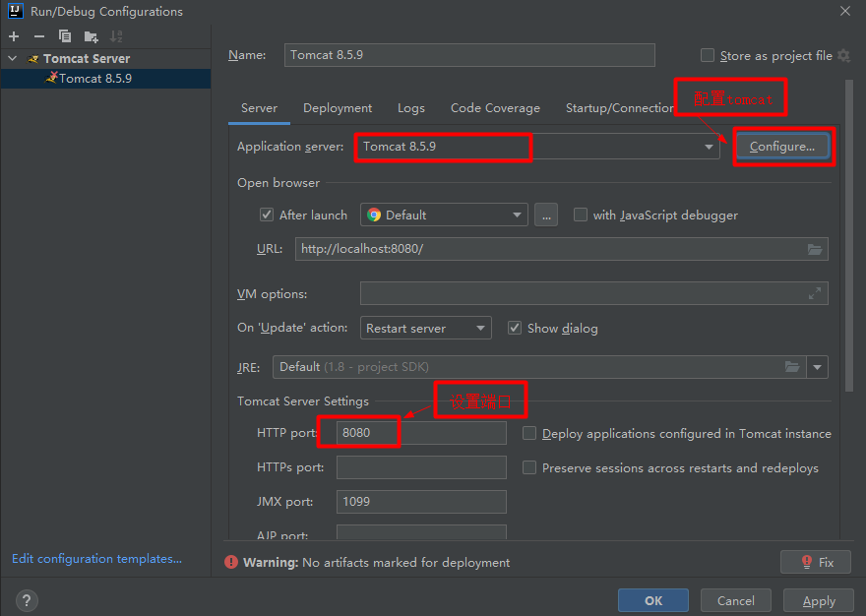Click the ellipsis browser settings button
This screenshot has width=866, height=616.
(x=546, y=215)
